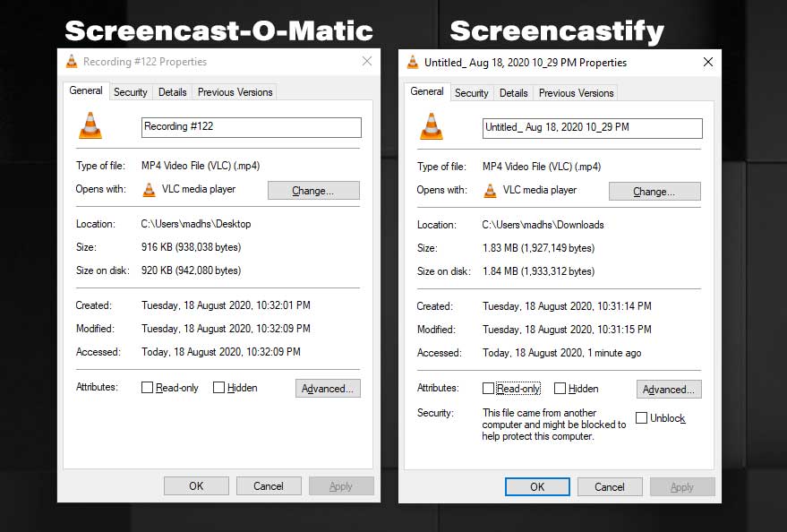Image resolution: width=787 pixels, height=532 pixels.
Task: Open Advanced... attributes in Recording #122 window
Action: point(328,389)
